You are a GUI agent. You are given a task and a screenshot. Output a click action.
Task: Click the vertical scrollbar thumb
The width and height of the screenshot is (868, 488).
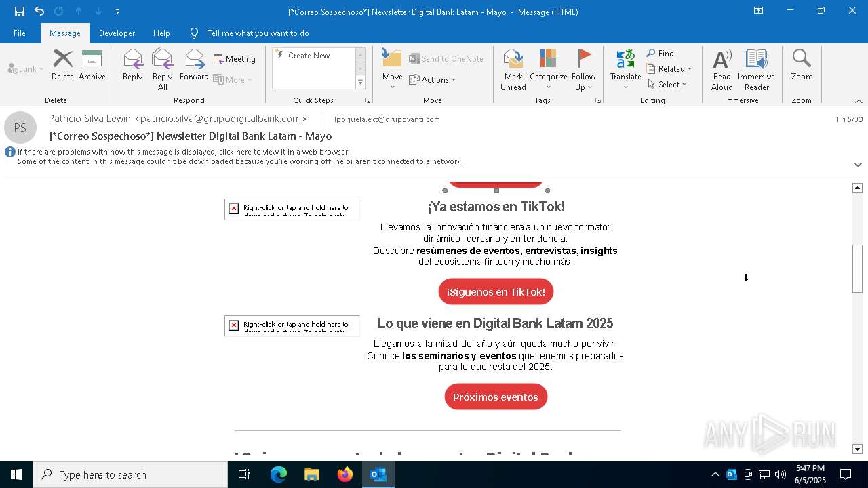857,268
